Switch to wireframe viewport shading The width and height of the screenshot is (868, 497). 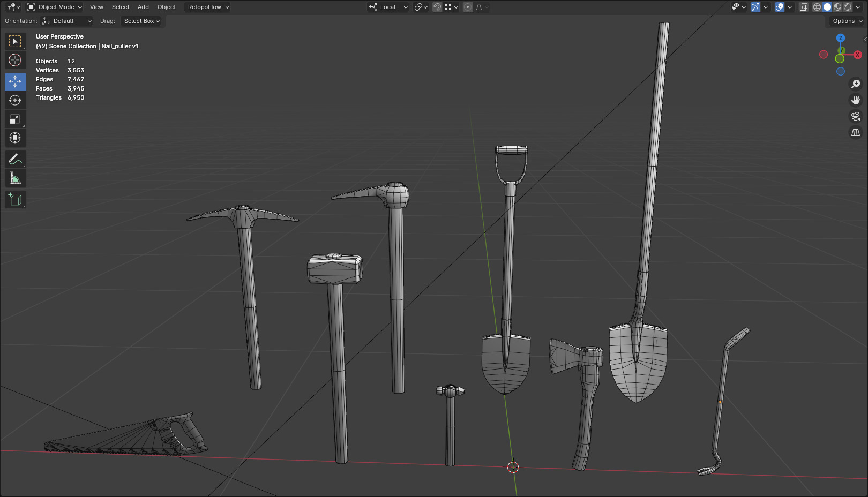817,7
